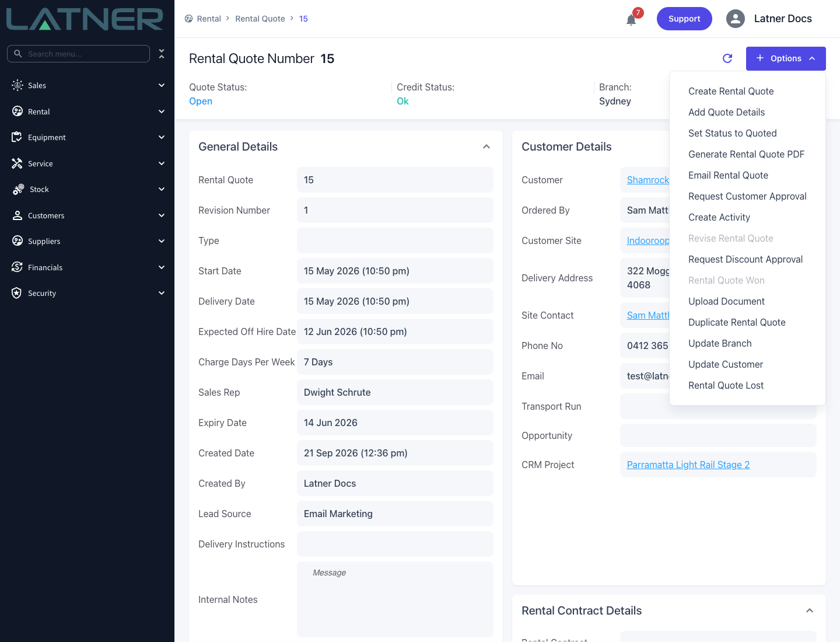The image size is (840, 642).
Task: Open the Shamrock customer link
Action: pyautogui.click(x=648, y=180)
